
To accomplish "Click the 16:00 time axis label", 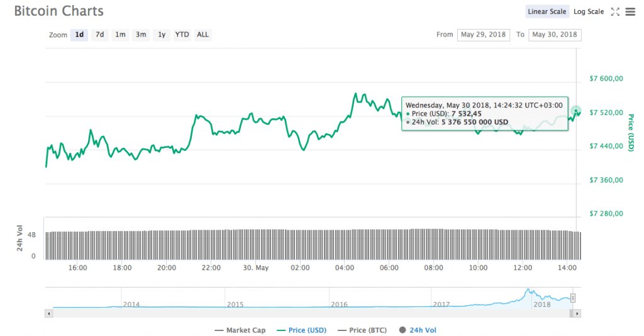I will click(77, 268).
